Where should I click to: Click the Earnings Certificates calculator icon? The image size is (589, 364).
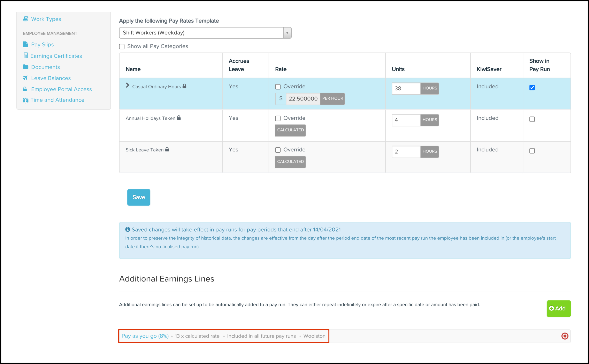[26, 56]
